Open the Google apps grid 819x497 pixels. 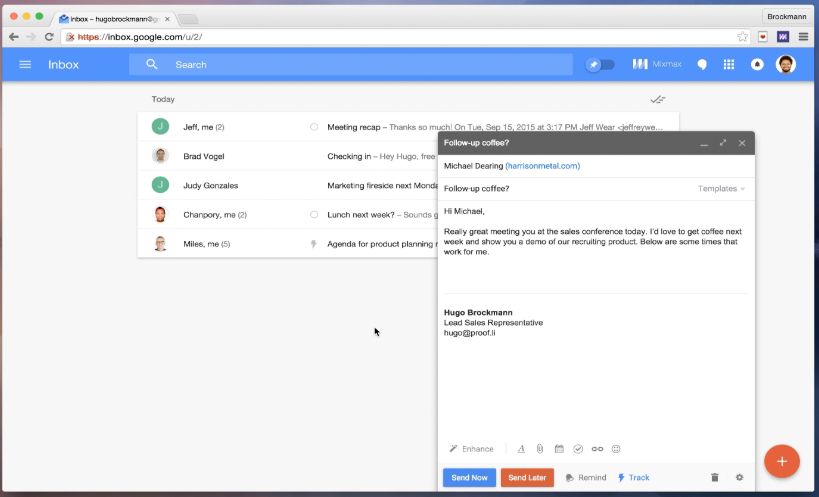click(x=729, y=65)
